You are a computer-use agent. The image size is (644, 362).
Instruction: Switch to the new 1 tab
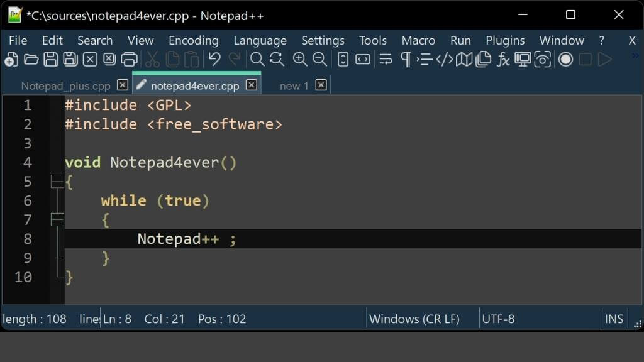point(294,86)
